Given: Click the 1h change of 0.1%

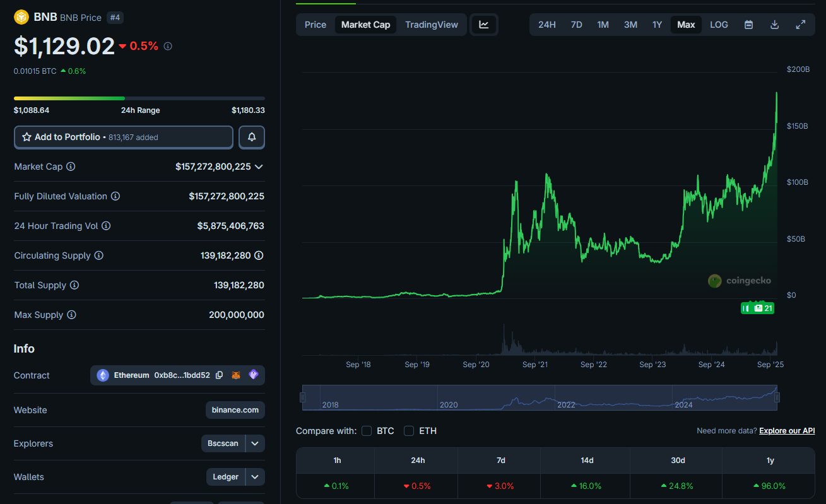Looking at the screenshot, I should [x=337, y=486].
